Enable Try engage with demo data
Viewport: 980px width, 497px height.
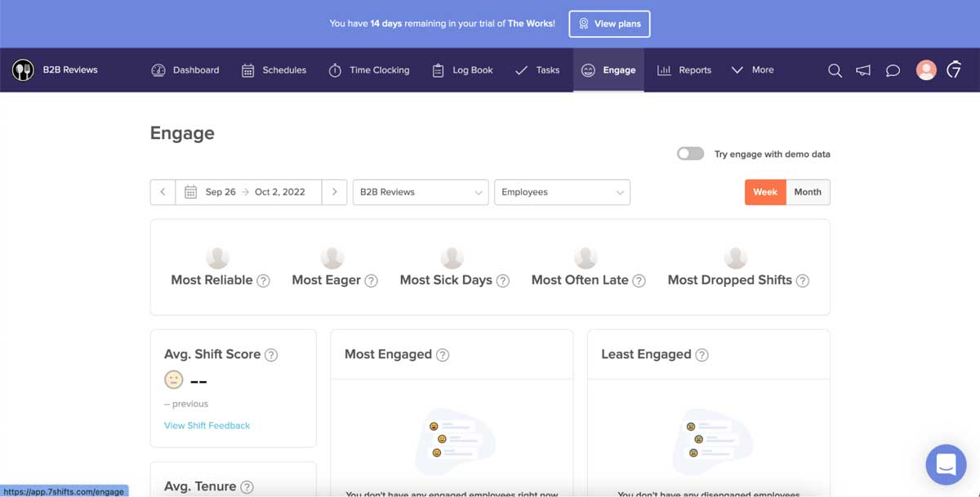coord(690,153)
